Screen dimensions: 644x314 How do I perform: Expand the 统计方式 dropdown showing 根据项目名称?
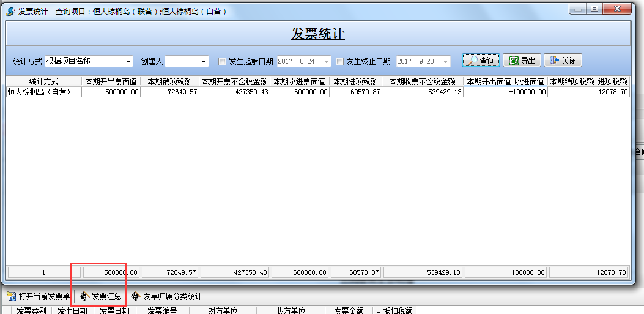(128, 61)
